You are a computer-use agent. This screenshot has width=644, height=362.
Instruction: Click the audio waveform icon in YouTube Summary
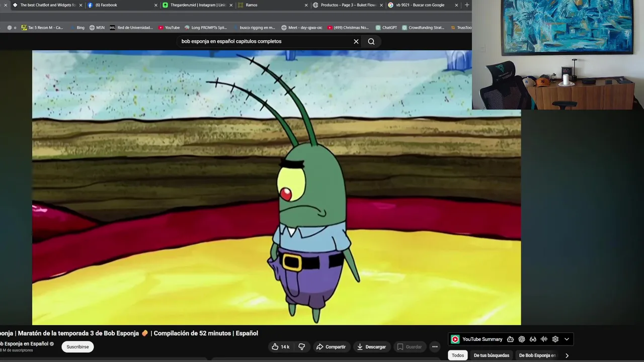click(x=544, y=339)
